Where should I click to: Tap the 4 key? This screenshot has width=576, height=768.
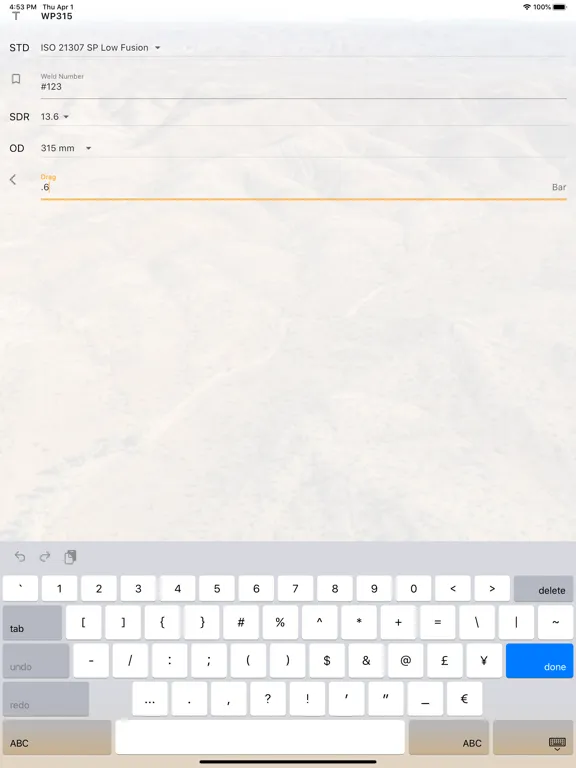177,588
